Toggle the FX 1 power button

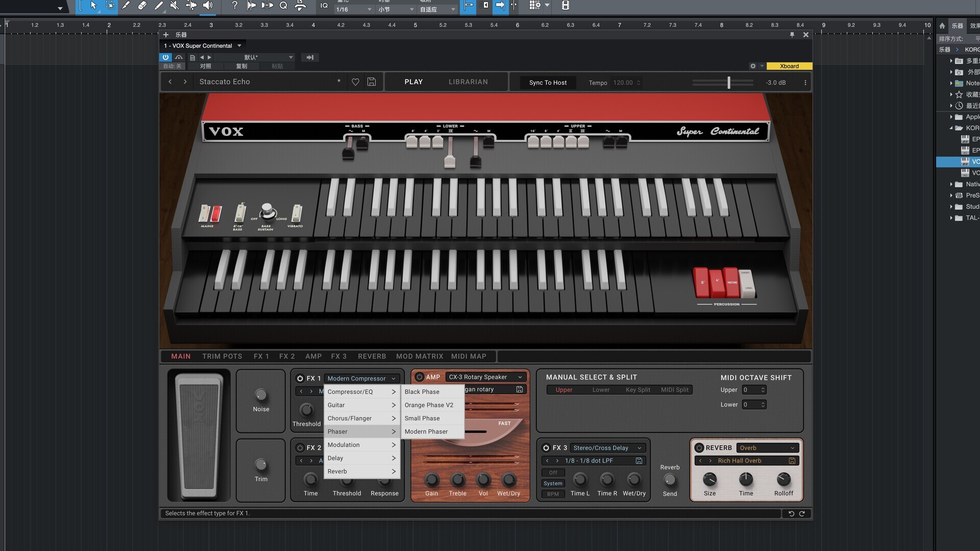click(x=300, y=379)
